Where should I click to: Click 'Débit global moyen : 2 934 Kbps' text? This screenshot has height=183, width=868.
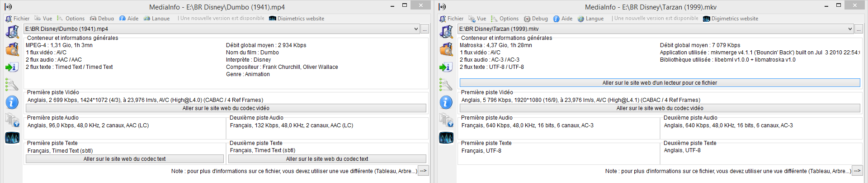click(266, 45)
